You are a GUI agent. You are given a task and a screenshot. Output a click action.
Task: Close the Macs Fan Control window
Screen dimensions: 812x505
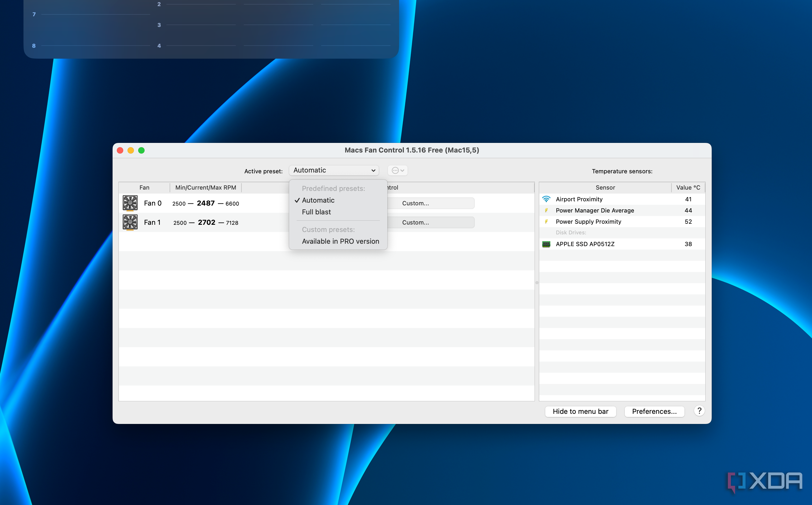pyautogui.click(x=120, y=150)
